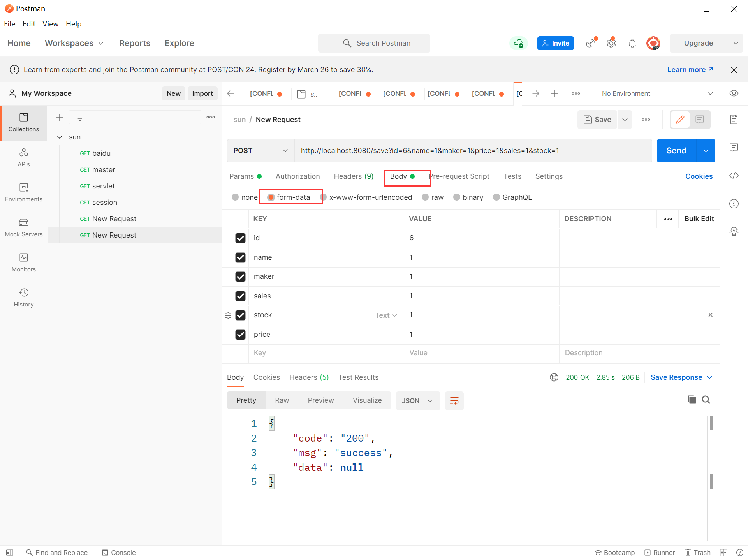Toggle checkbox for price form-data field
The image size is (748, 560).
[240, 334]
